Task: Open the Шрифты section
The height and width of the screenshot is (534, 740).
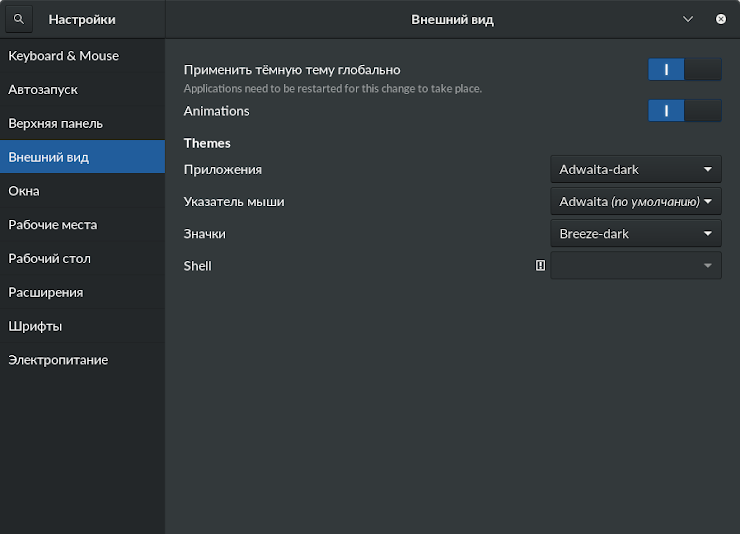Action: pyautogui.click(x=36, y=326)
